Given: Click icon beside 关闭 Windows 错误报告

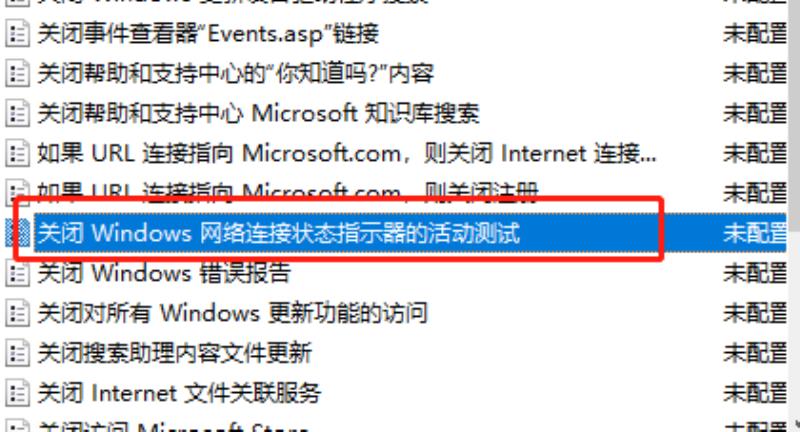Looking at the screenshot, I should (17, 273).
